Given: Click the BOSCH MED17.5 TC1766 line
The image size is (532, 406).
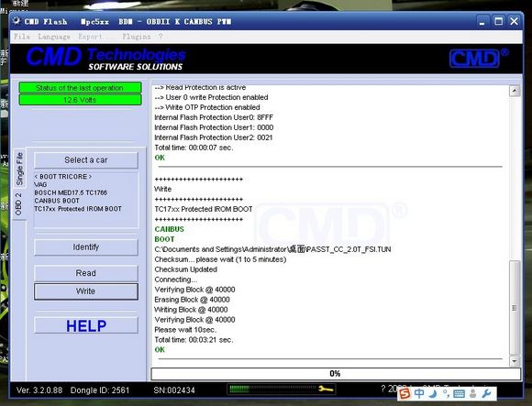Looking at the screenshot, I should (x=71, y=192).
